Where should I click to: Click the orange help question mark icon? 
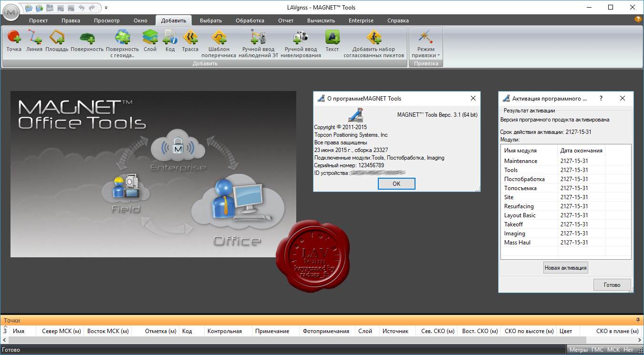click(x=638, y=20)
